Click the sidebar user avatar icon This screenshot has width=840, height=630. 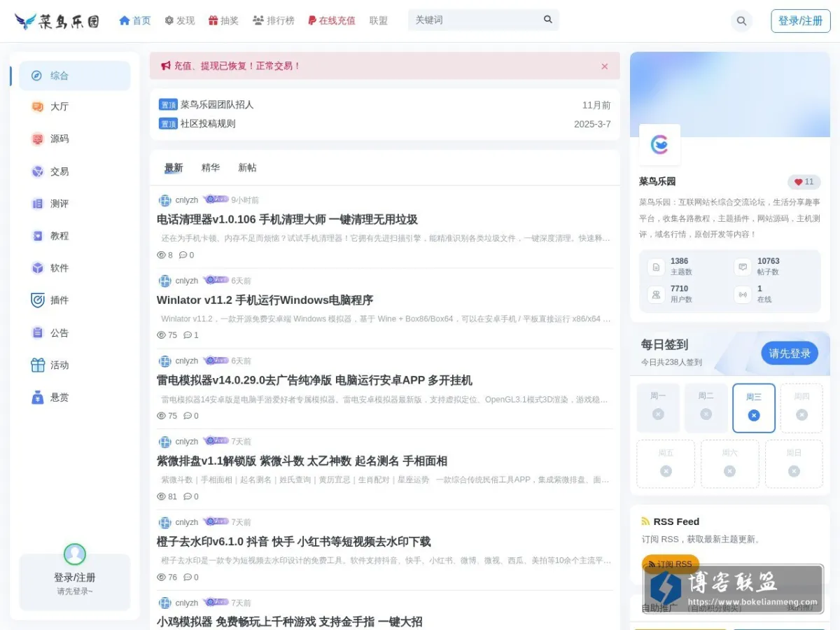tap(75, 554)
